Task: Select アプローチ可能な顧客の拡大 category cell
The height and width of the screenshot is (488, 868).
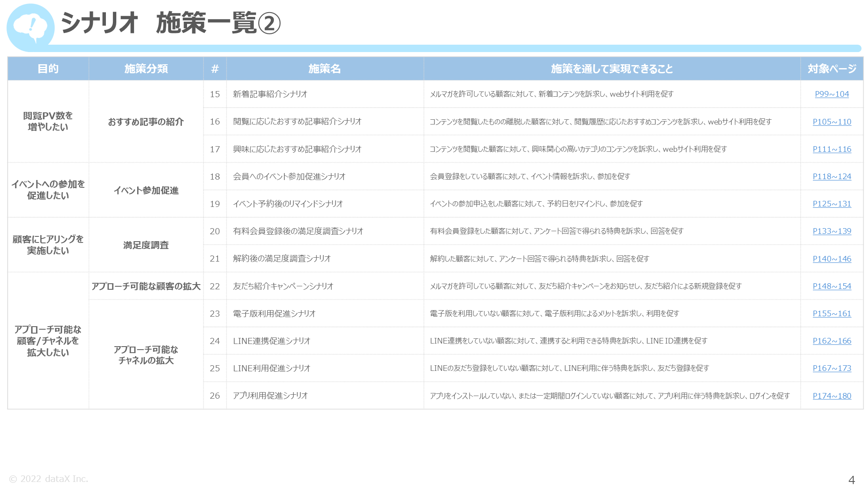Action: tap(146, 286)
